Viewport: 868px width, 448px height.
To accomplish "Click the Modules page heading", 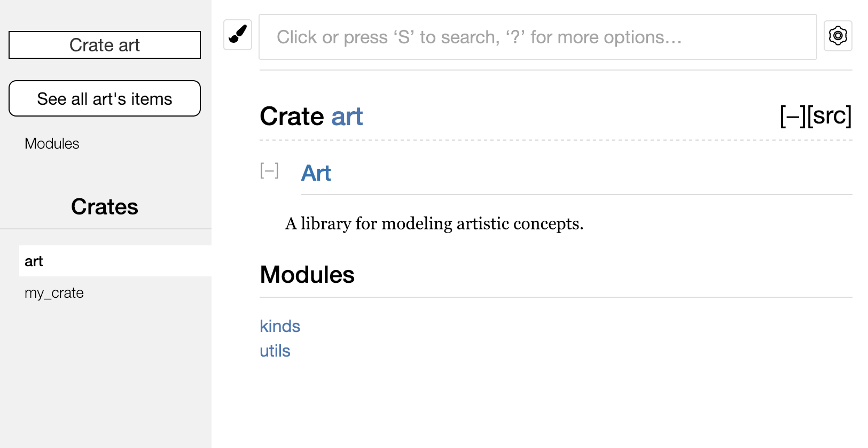I will [307, 275].
